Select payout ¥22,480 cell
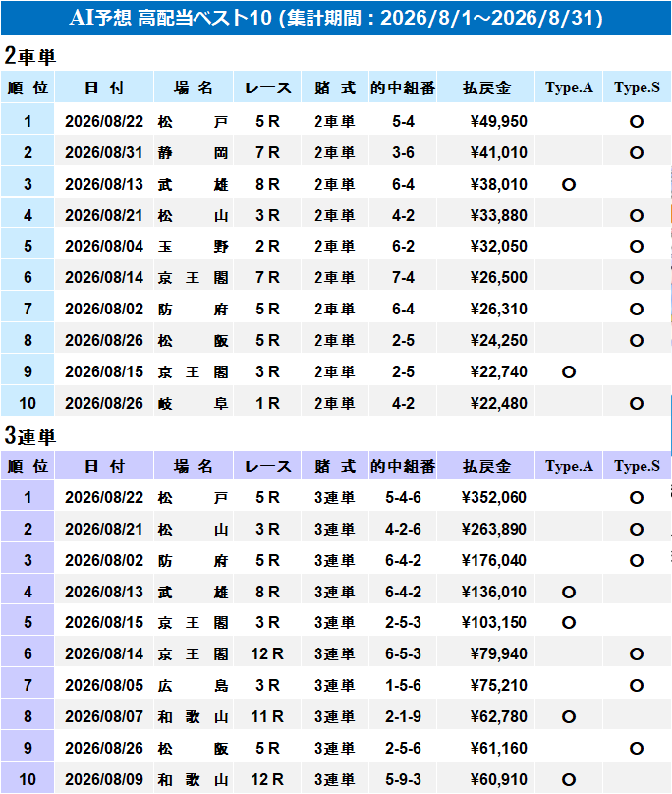Viewport: 672px width, 794px height. [486, 403]
